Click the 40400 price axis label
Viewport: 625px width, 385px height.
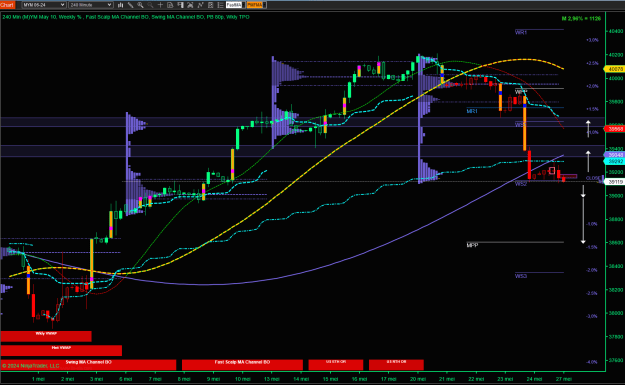616,31
